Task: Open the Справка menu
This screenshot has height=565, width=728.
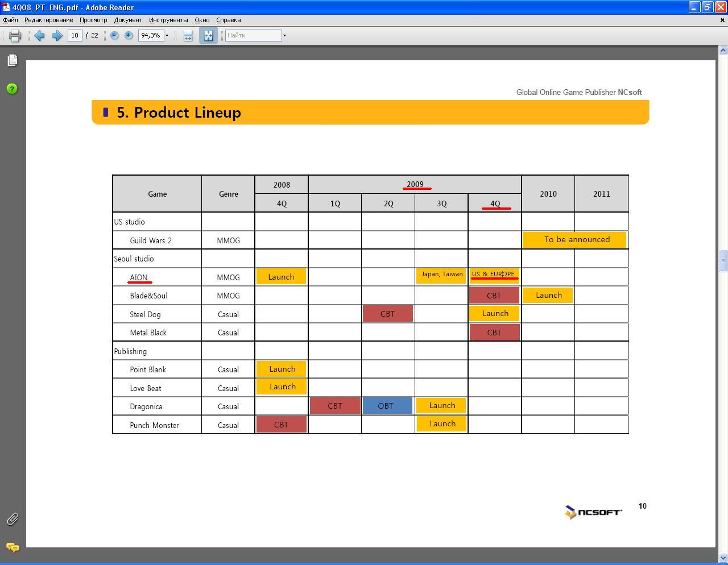Action: (229, 20)
